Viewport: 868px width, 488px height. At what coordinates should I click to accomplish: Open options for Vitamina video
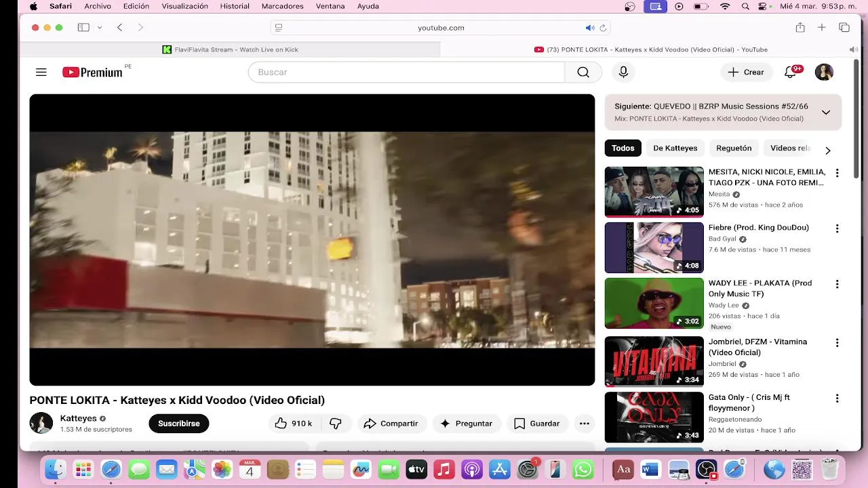(x=837, y=343)
